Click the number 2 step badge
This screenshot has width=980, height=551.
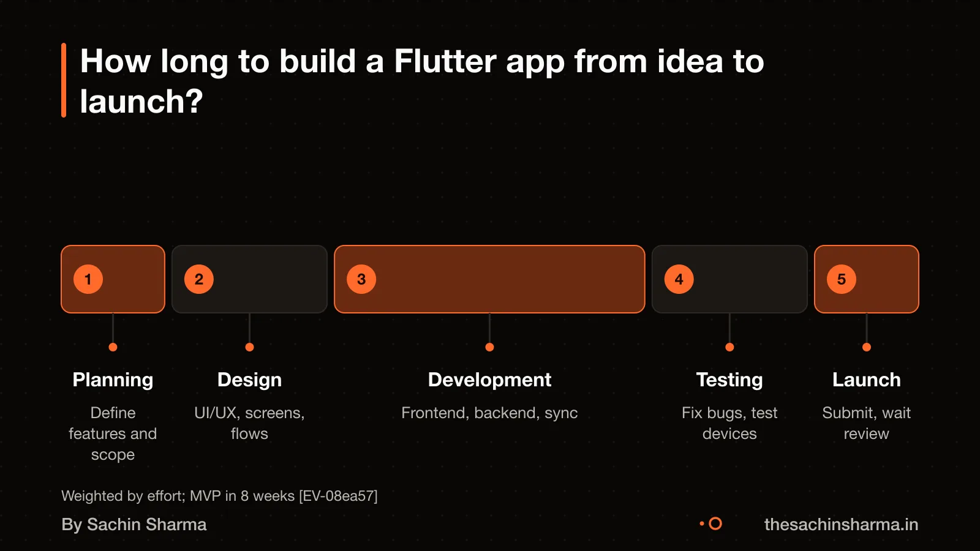(199, 279)
